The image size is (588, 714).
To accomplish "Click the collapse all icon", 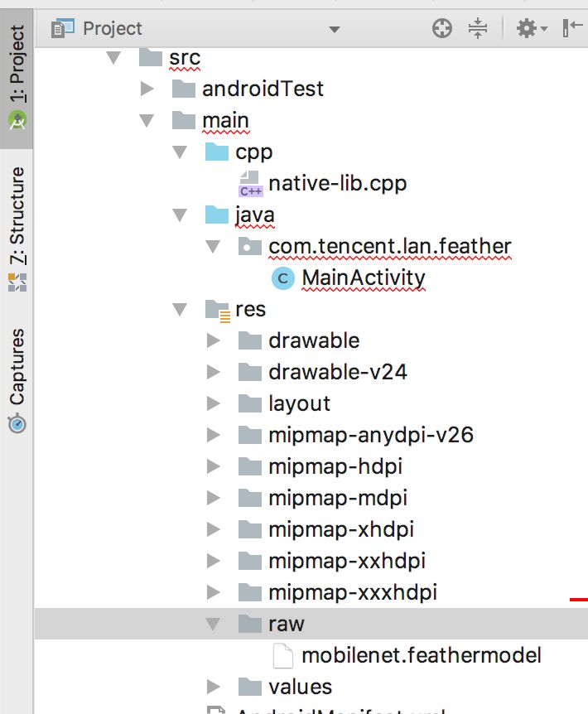I will (477, 28).
